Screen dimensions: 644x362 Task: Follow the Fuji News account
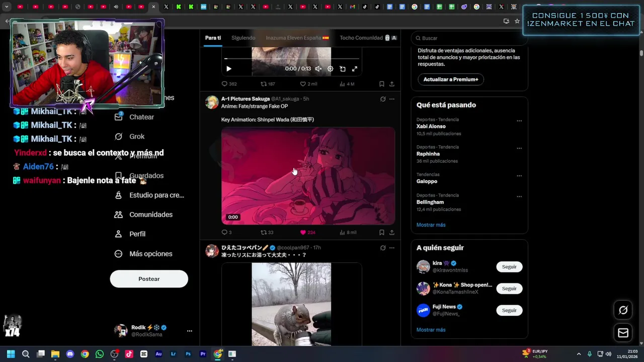click(509, 310)
